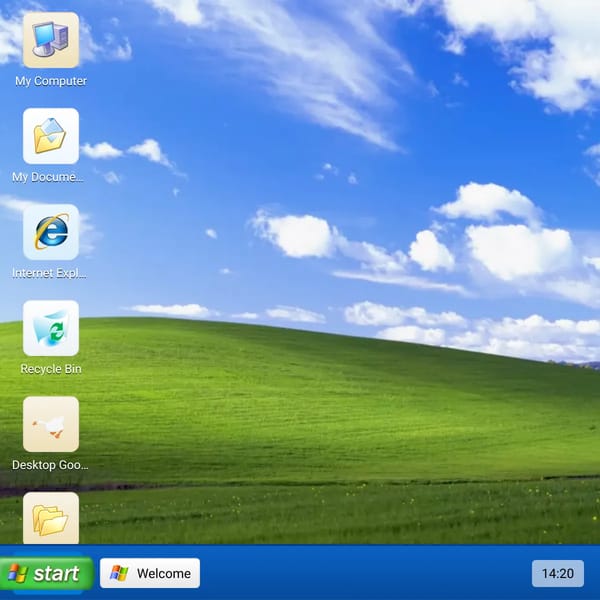Screen dimensions: 600x600
Task: Click the Desktop Goo... label text
Action: click(50, 465)
